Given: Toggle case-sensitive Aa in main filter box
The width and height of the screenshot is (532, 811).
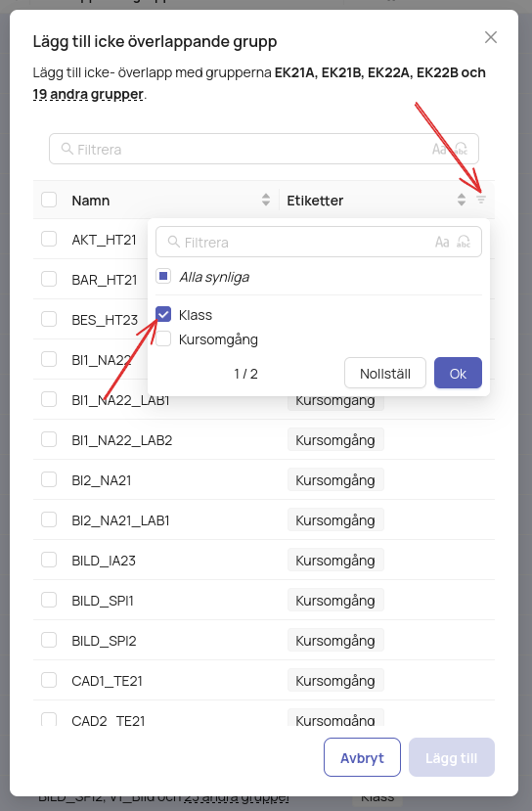Looking at the screenshot, I should click(439, 150).
